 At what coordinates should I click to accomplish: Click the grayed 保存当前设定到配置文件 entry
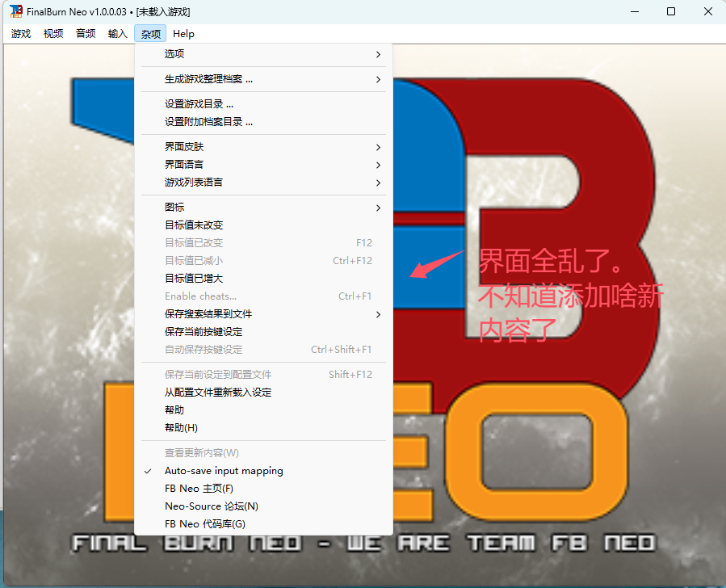click(263, 375)
